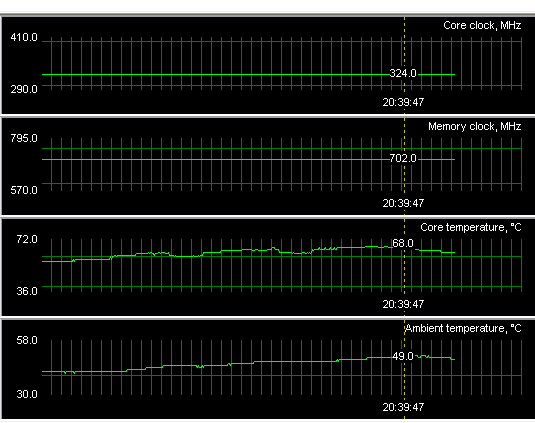Click the 20:39:47 timestamp under Core clock graph
The height and width of the screenshot is (423, 535).
tap(403, 102)
